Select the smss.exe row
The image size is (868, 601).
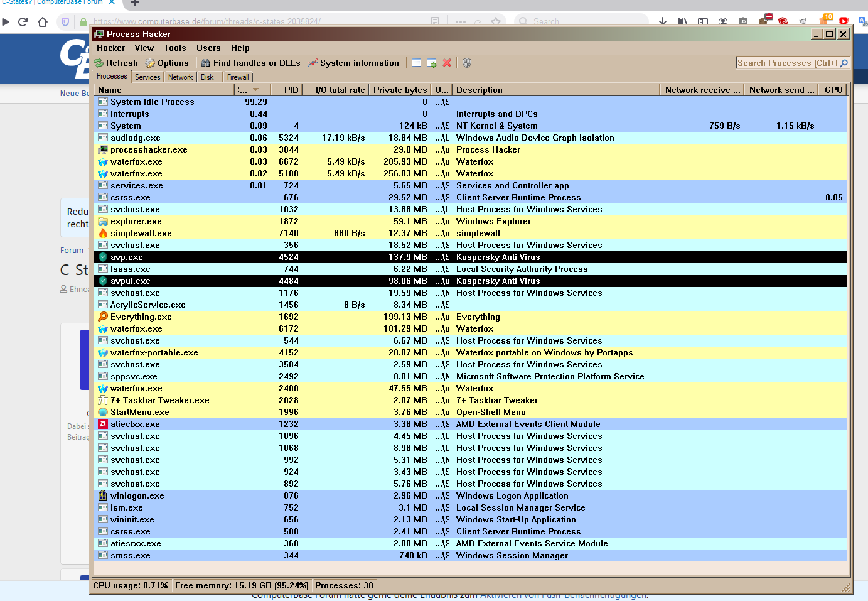coord(470,555)
